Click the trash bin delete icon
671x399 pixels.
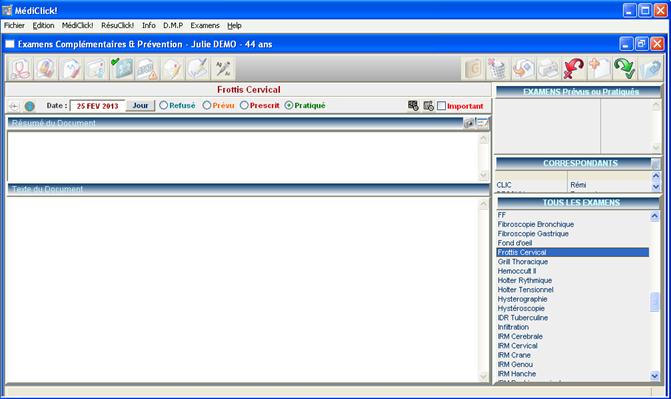click(498, 68)
